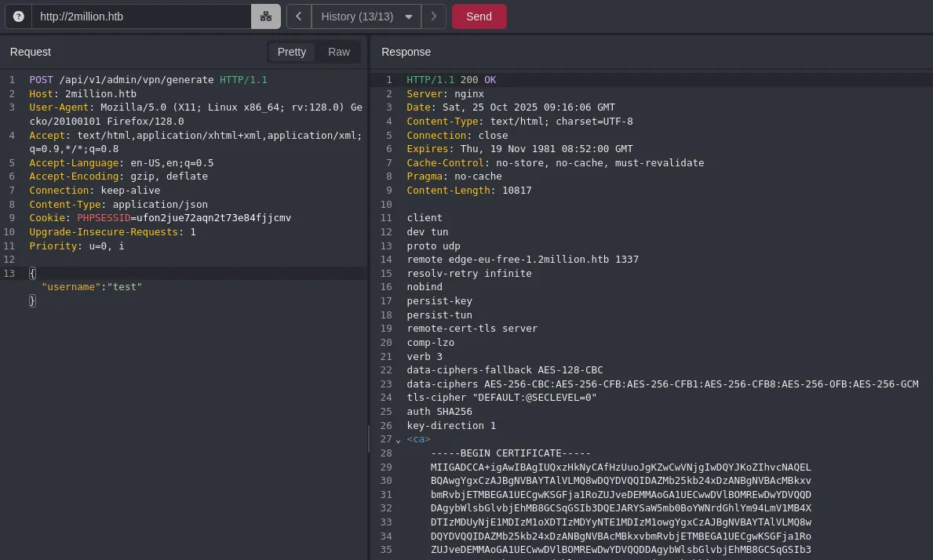Click the panel divider handle

pos(369,439)
